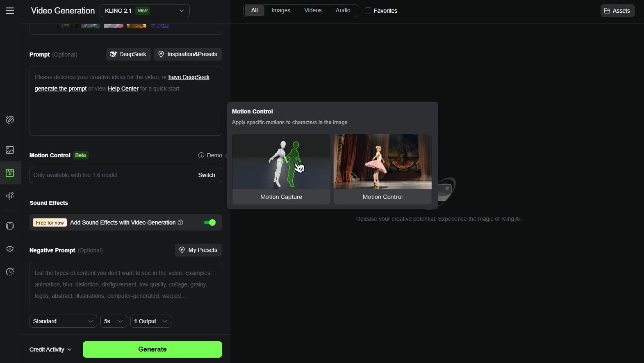The width and height of the screenshot is (644, 363).
Task: Click the help icon beside Sound Effects
Action: [x=180, y=222]
